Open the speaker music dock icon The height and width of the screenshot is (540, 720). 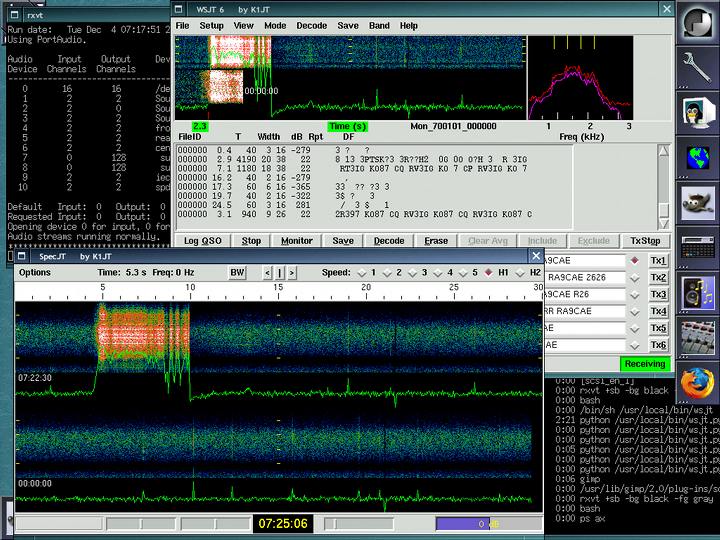pyautogui.click(x=698, y=292)
